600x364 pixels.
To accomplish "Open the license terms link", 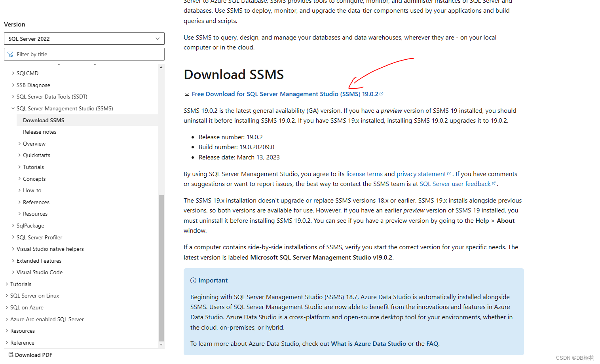I will point(364,173).
